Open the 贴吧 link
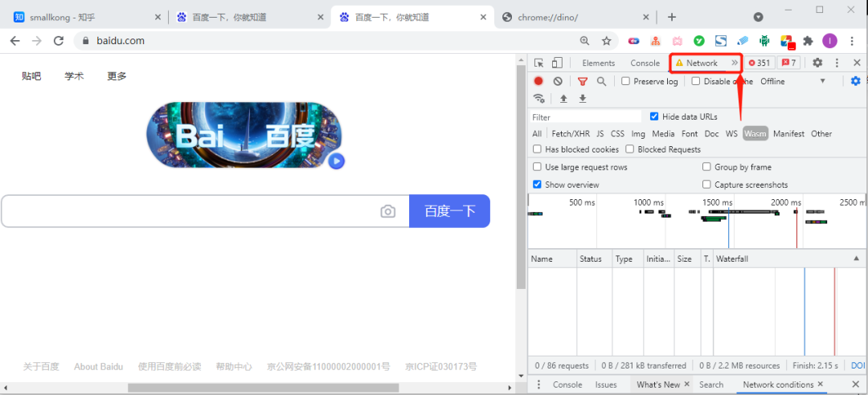This screenshot has width=868, height=395. click(31, 76)
